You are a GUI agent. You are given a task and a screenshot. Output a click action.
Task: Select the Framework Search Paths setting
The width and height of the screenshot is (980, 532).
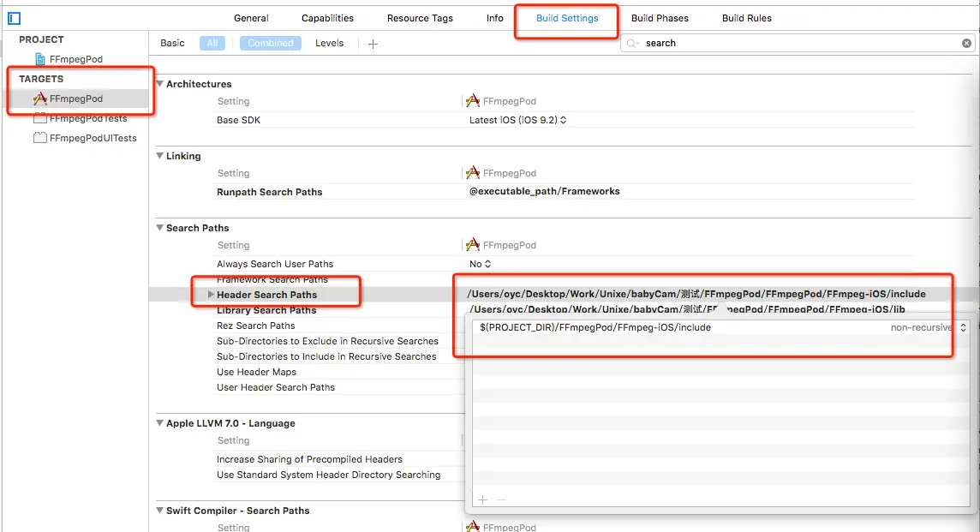coord(272,279)
